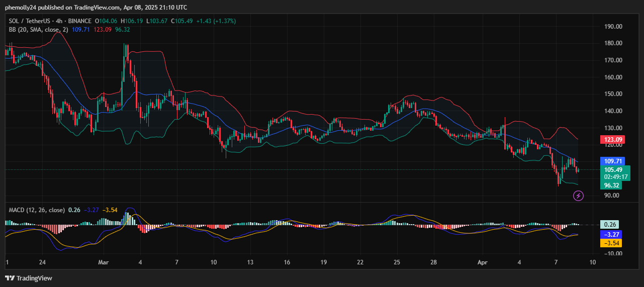Click the 190.00 price scale label
The image size is (644, 287).
(x=612, y=26)
